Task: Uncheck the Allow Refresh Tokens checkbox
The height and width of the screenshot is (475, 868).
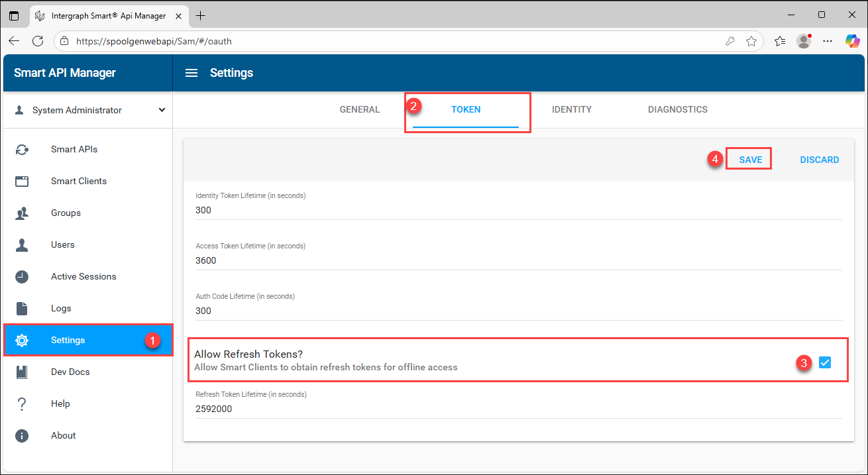Action: click(x=824, y=362)
